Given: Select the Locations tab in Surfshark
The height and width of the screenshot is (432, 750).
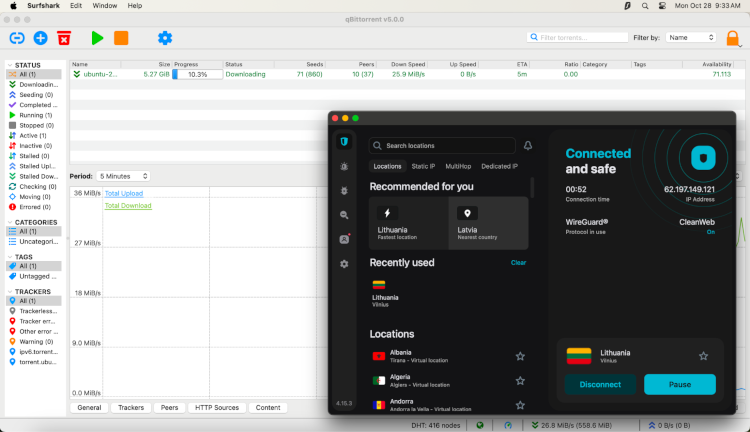Looking at the screenshot, I should pyautogui.click(x=387, y=166).
